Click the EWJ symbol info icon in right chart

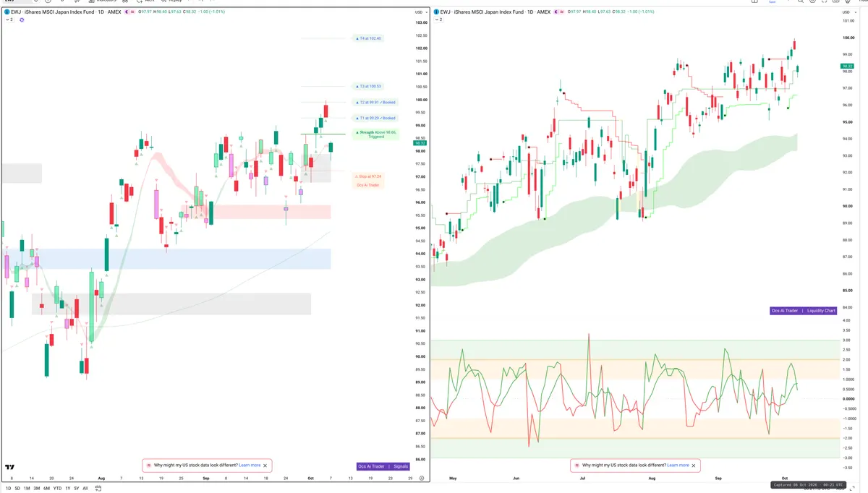[435, 12]
